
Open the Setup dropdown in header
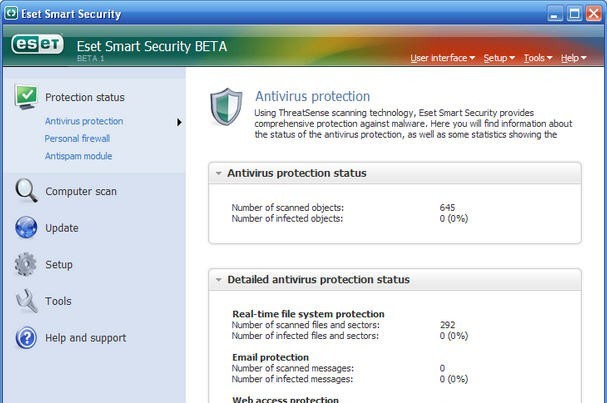pos(499,58)
